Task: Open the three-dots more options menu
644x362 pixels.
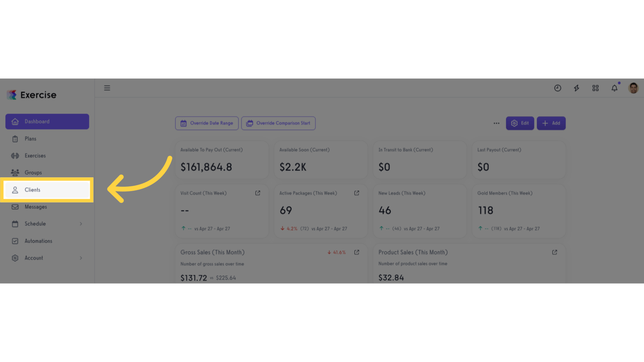Action: tap(496, 123)
